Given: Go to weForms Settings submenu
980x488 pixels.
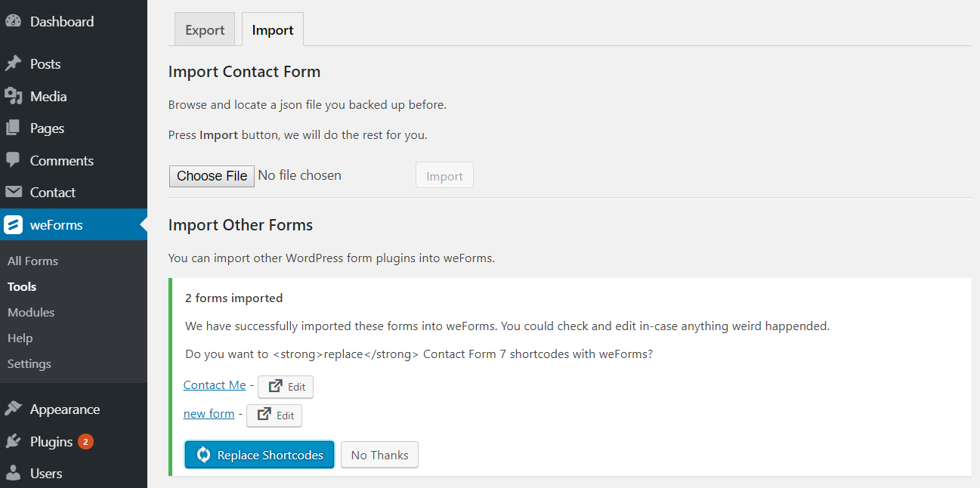Looking at the screenshot, I should click(x=29, y=364).
